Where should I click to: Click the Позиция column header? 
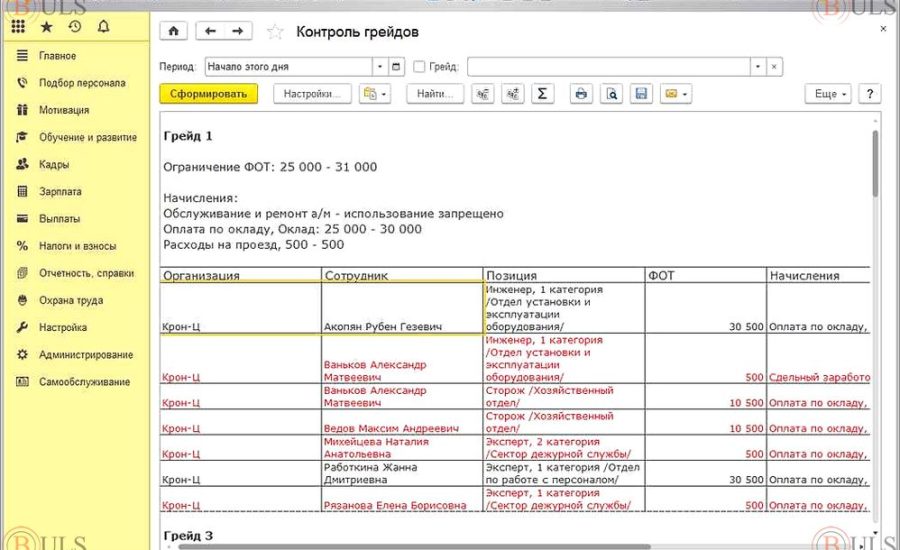(x=564, y=275)
